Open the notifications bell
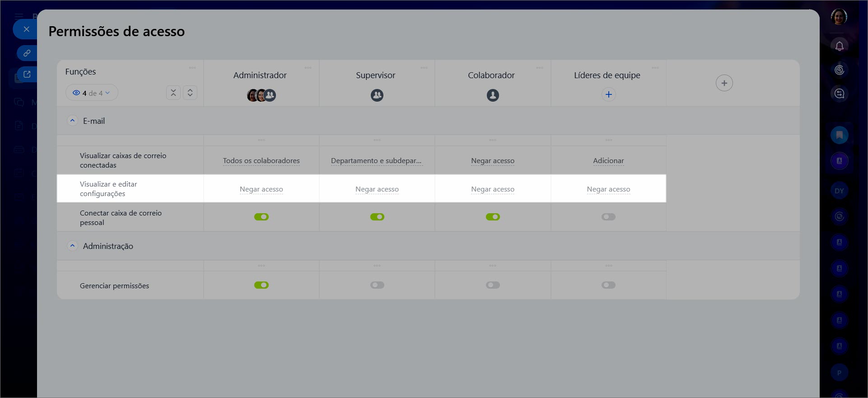This screenshot has width=868, height=398. coord(839,46)
